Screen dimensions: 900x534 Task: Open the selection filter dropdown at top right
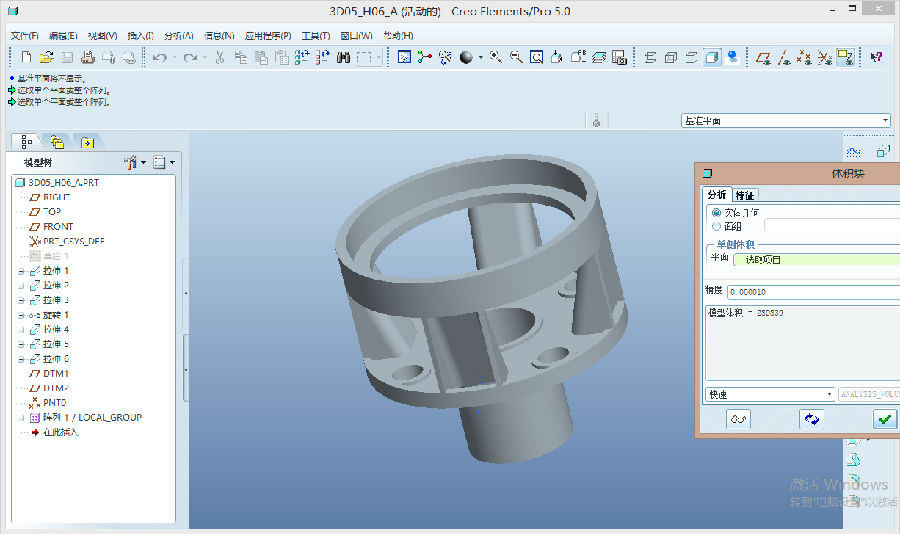pyautogui.click(x=885, y=121)
